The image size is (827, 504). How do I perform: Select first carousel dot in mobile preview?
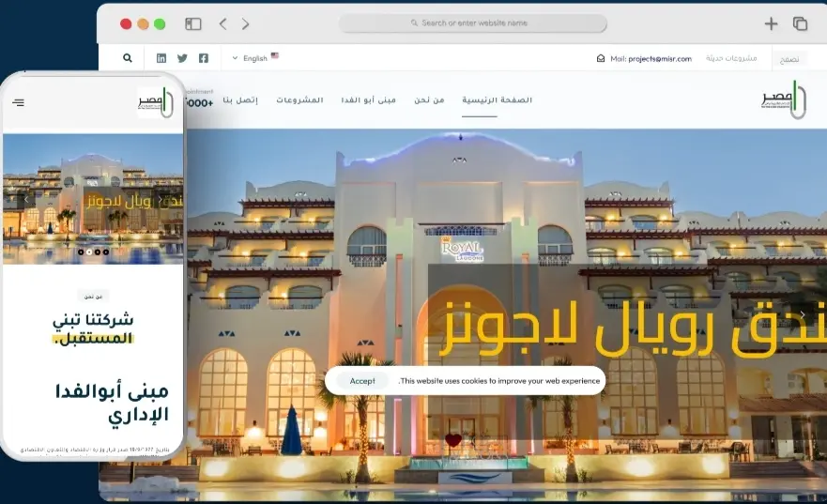coord(81,252)
